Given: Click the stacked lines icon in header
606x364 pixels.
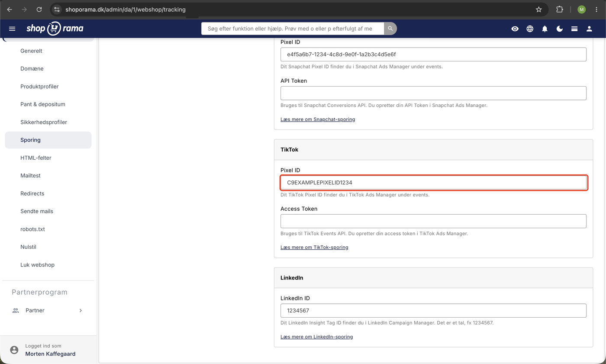Looking at the screenshot, I should 574,29.
